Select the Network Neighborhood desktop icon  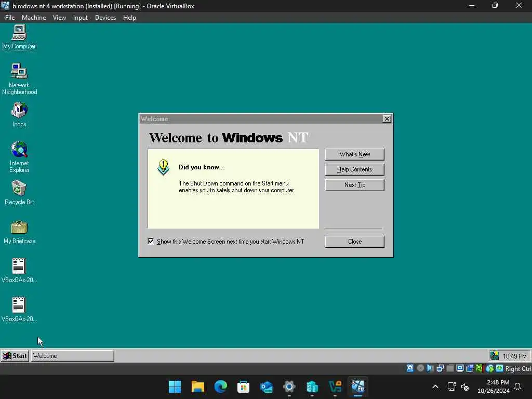click(19, 79)
